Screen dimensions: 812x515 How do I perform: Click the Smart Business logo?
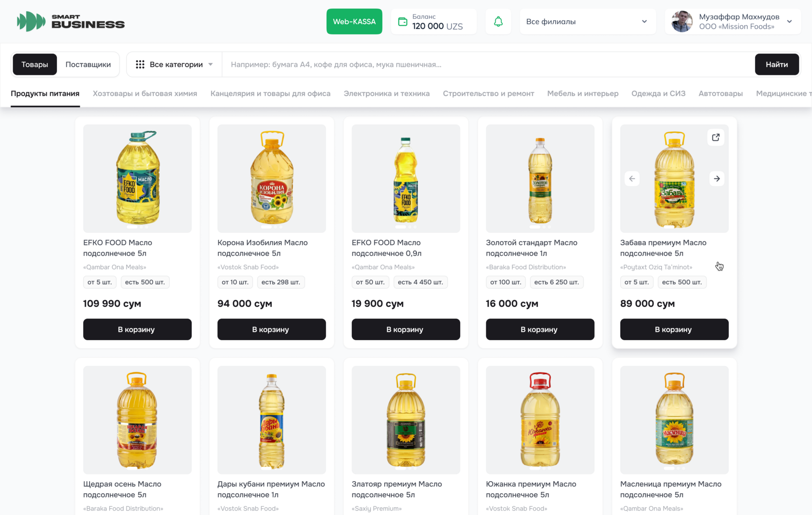71,21
